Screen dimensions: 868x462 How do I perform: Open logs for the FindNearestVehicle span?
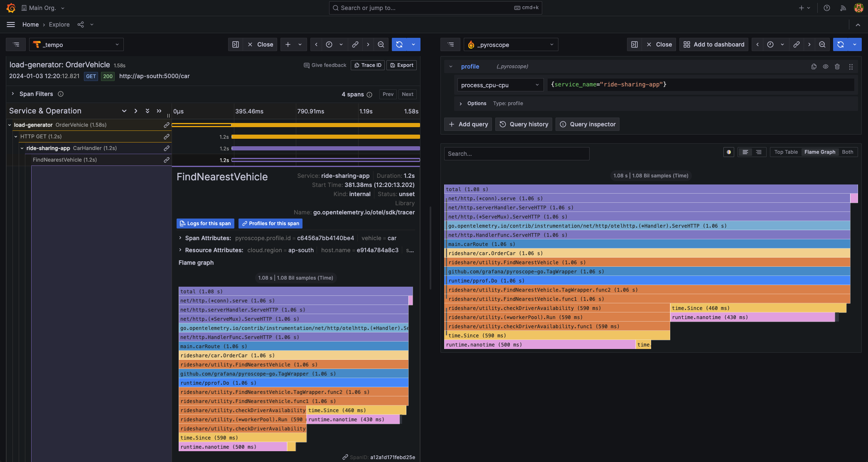(x=205, y=224)
